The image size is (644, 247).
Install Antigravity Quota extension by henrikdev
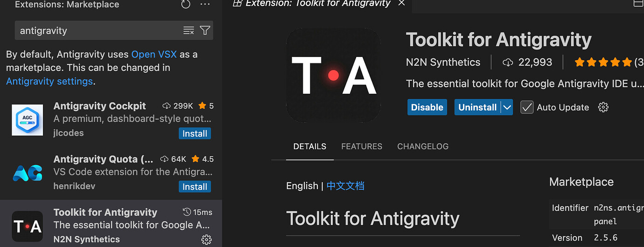coord(195,186)
